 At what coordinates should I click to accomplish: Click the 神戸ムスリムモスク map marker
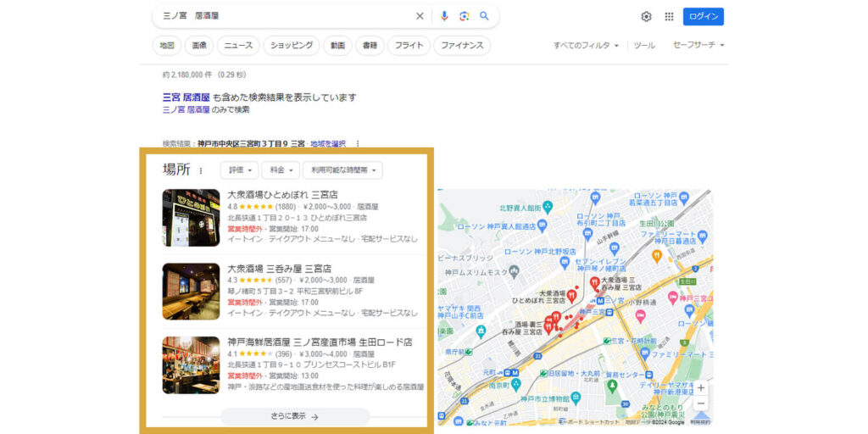[x=515, y=272]
